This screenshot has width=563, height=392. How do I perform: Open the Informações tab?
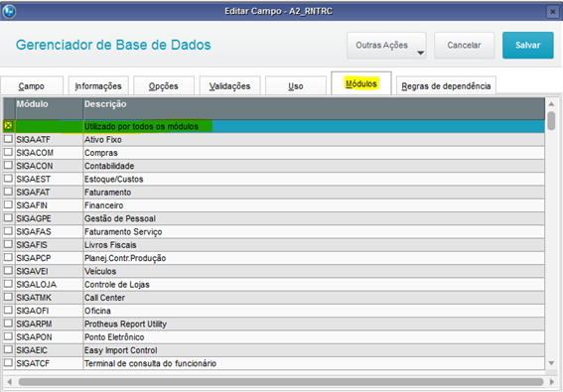tap(98, 85)
